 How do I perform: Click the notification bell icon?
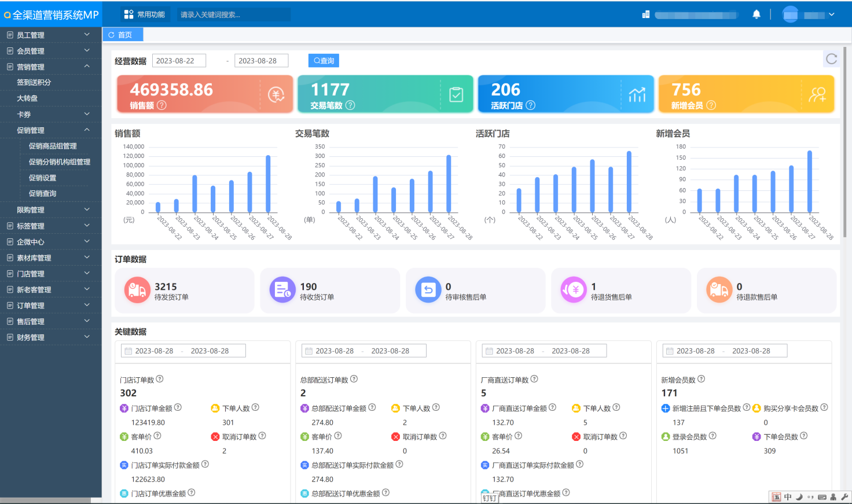tap(756, 14)
